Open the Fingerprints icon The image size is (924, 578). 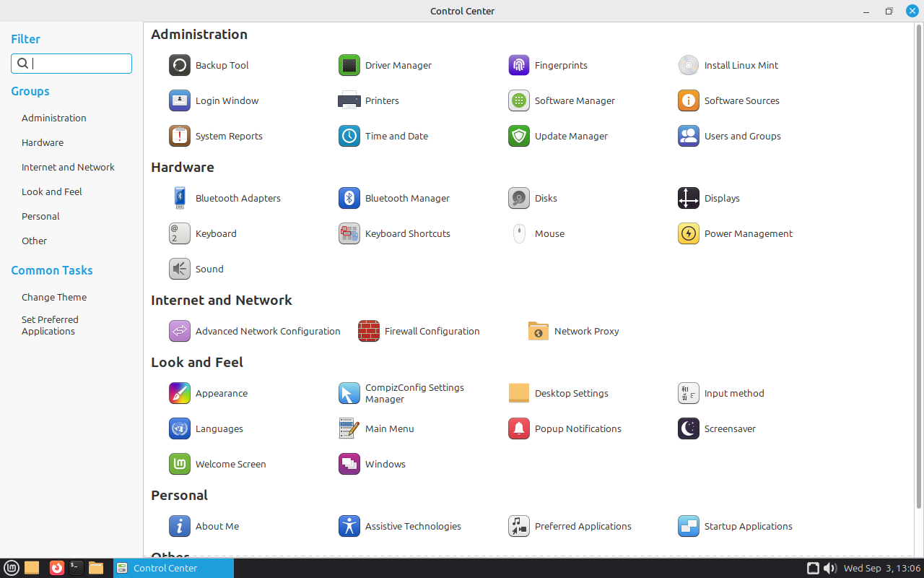(x=519, y=65)
